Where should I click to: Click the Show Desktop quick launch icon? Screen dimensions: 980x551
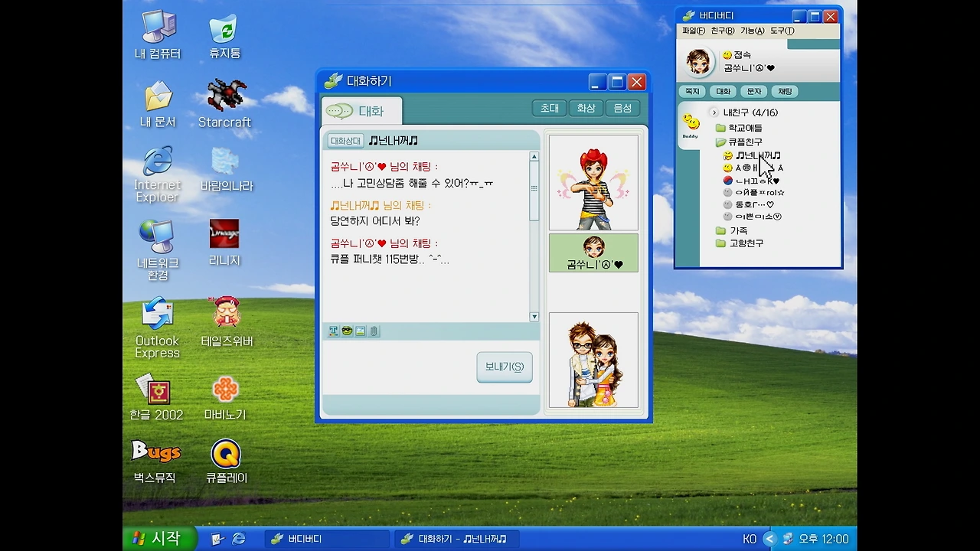tap(217, 539)
